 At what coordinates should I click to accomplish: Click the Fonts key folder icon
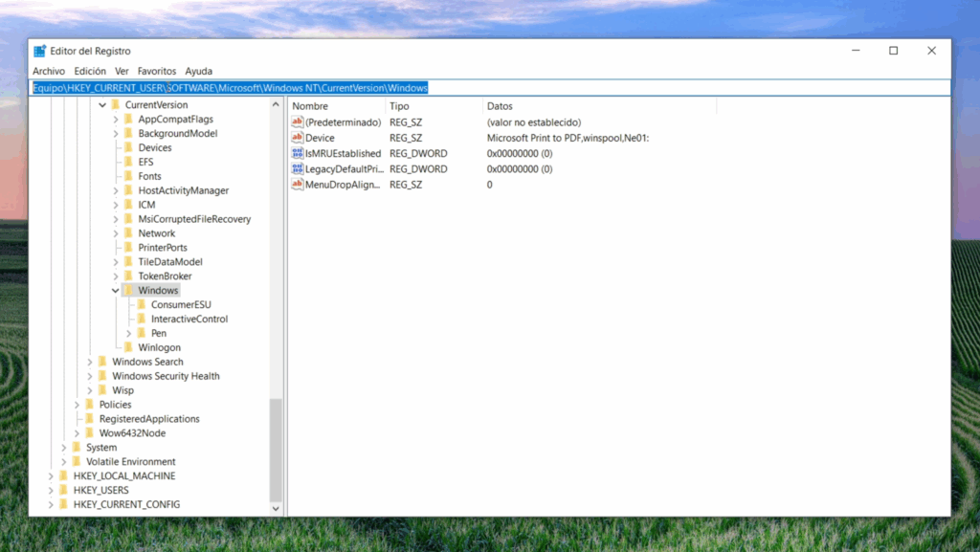(129, 176)
